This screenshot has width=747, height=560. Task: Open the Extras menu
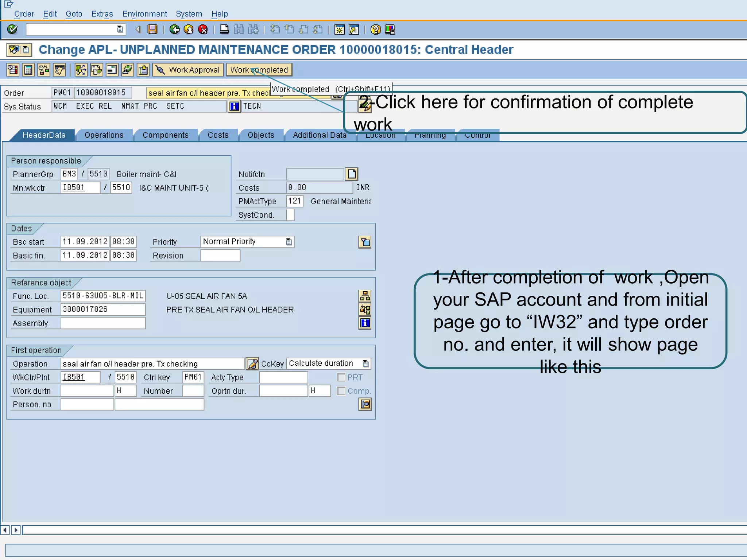pyautogui.click(x=102, y=14)
